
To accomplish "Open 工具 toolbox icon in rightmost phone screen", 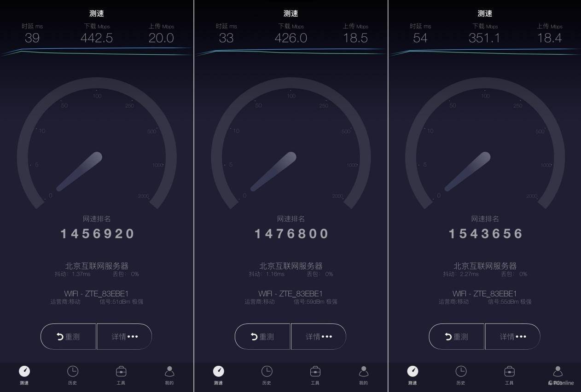I will [x=509, y=371].
